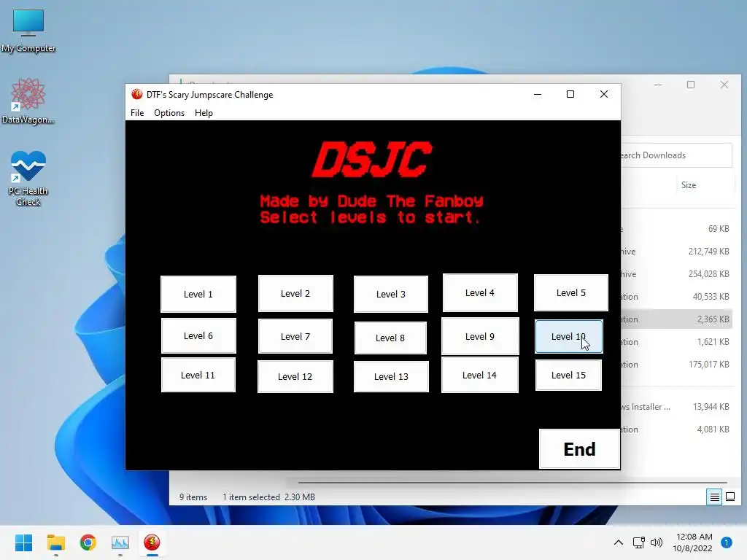The image size is (747, 560).
Task: Click the Explorer horizontal scrollbar
Action: point(512,483)
